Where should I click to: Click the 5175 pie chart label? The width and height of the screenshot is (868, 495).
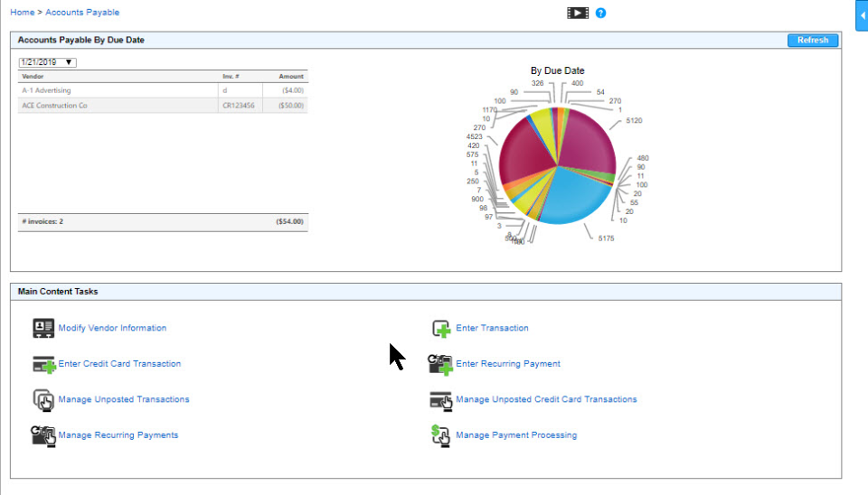606,238
